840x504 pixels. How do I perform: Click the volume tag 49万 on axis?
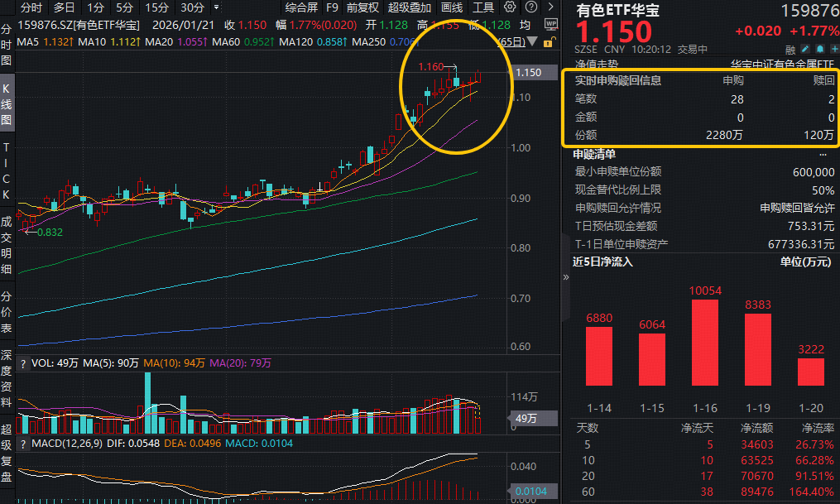coord(531,418)
